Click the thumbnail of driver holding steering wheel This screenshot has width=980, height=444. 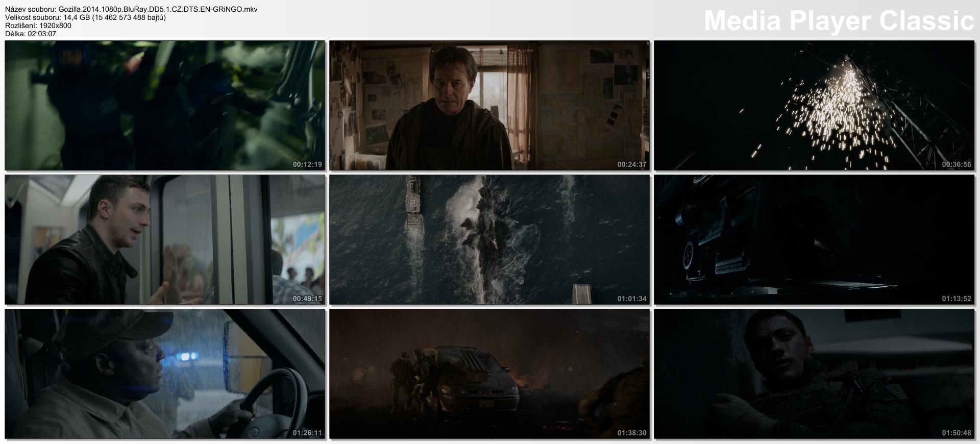tap(165, 374)
